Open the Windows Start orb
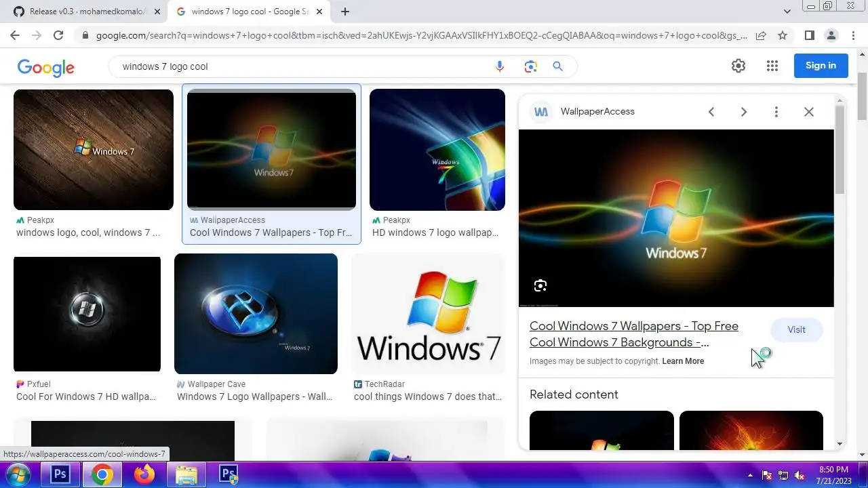The height and width of the screenshot is (488, 868). pyautogui.click(x=18, y=474)
